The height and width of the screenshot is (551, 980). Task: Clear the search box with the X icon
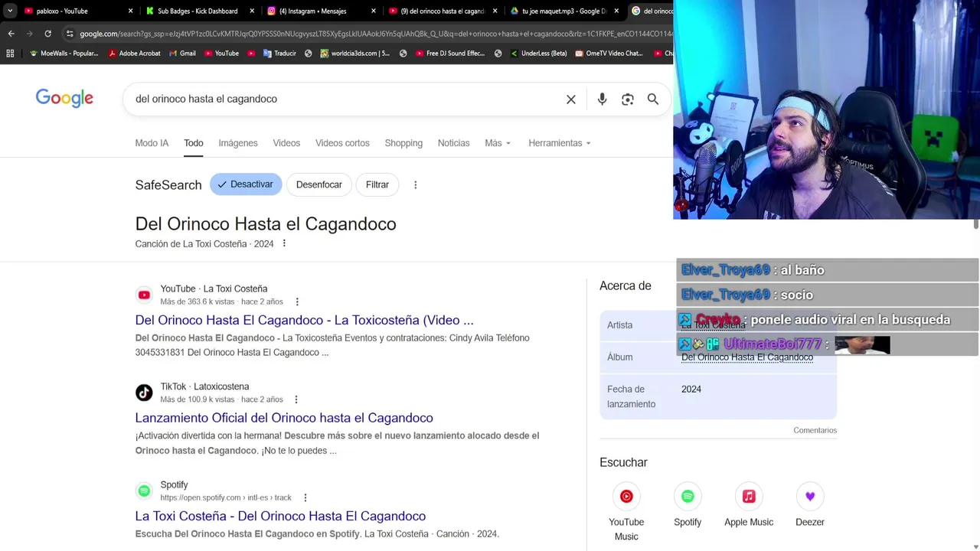[x=571, y=99]
